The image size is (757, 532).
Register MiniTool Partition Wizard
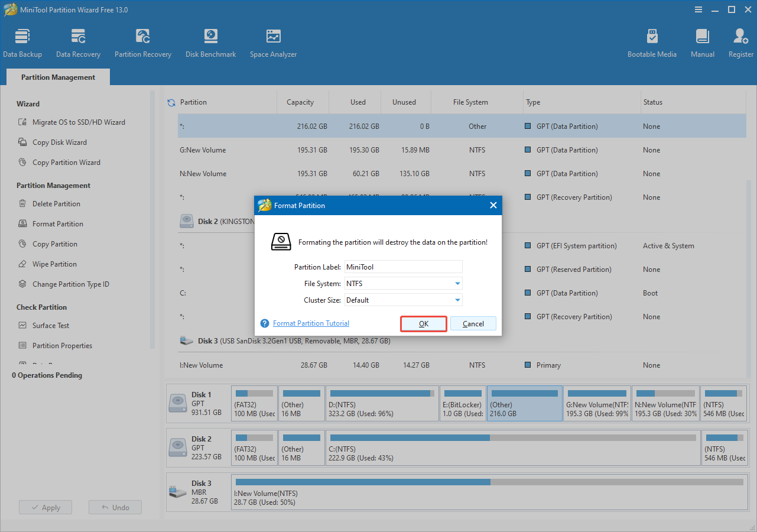740,41
